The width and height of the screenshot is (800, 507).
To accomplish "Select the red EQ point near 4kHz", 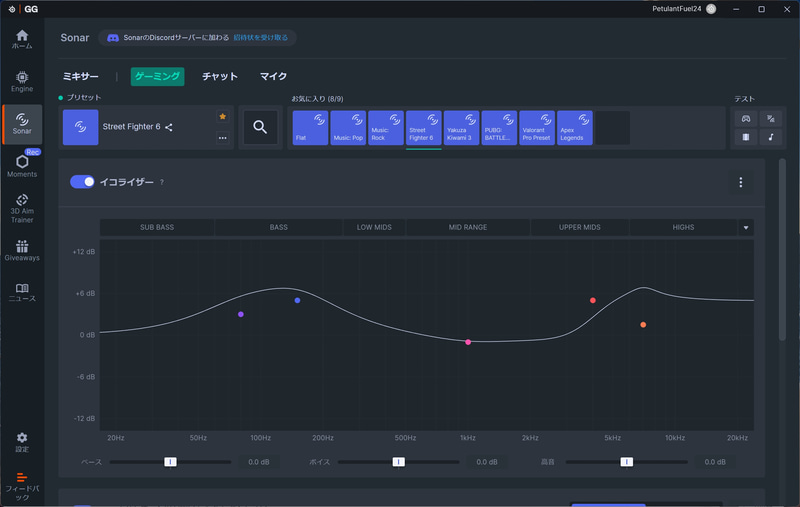I will coord(592,300).
